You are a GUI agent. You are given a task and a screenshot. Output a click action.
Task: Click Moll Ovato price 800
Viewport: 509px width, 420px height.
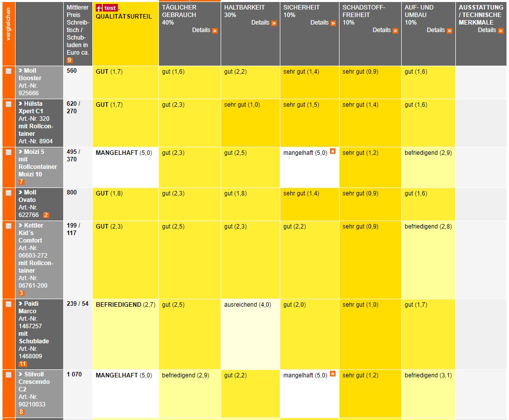tap(71, 192)
